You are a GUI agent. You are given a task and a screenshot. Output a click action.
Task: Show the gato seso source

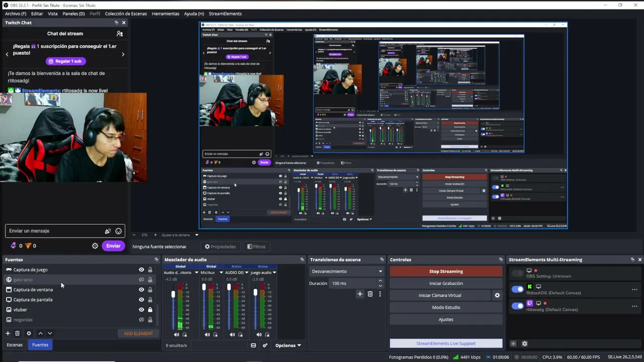pyautogui.click(x=141, y=280)
